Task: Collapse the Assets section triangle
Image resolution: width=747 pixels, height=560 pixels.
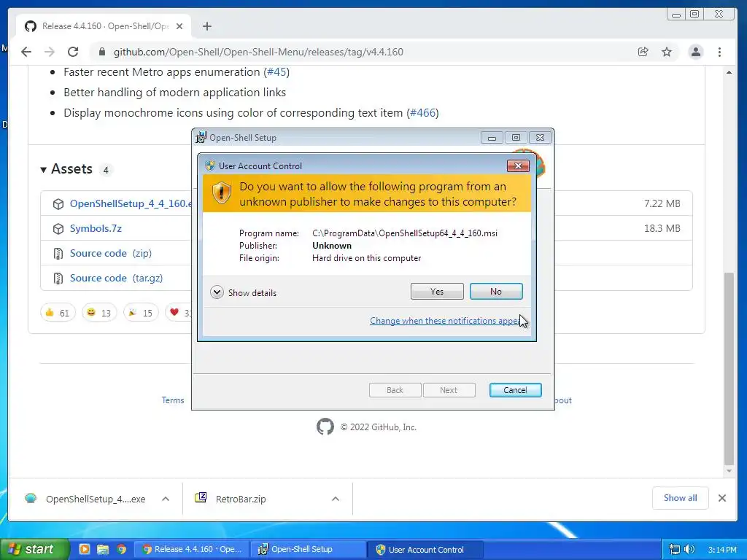Action: (43, 169)
